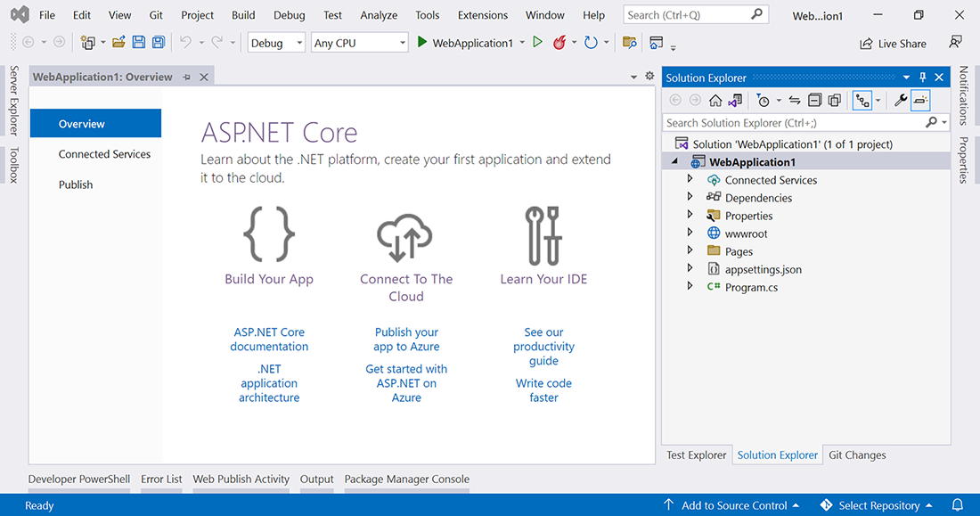This screenshot has height=516, width=980.
Task: Open the Solution Explorer window position dropdown
Action: (x=906, y=78)
